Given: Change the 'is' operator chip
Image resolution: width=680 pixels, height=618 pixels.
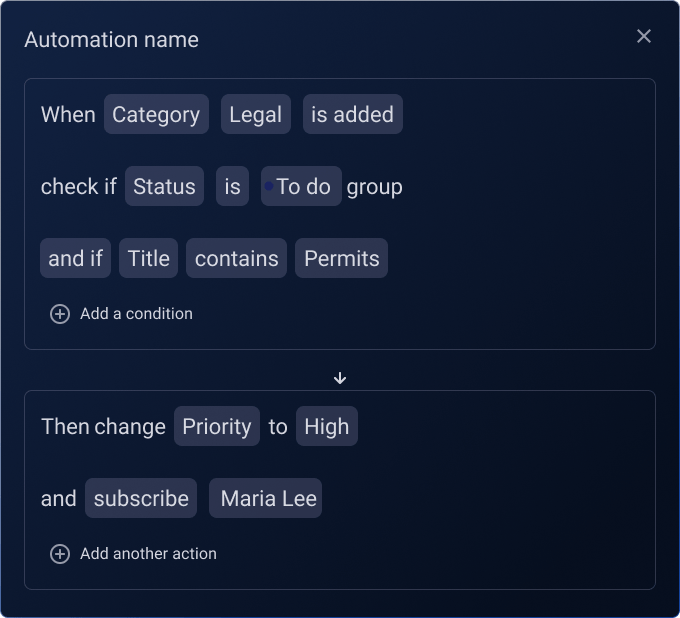Looking at the screenshot, I should pos(232,186).
